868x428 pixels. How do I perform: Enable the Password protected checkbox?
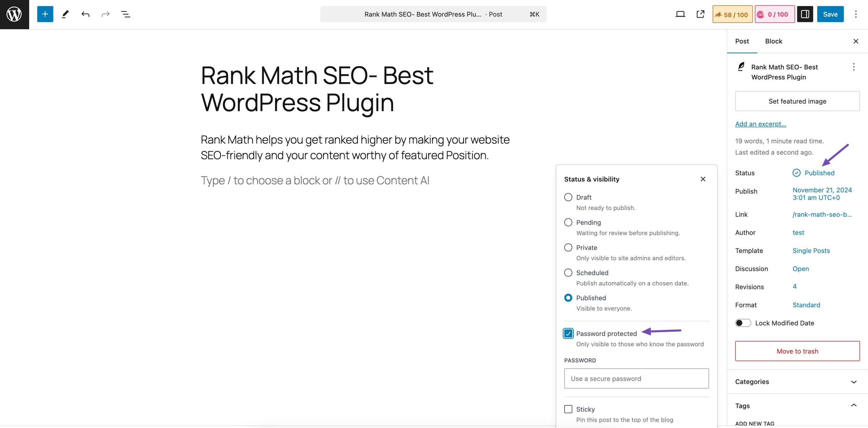pyautogui.click(x=568, y=333)
